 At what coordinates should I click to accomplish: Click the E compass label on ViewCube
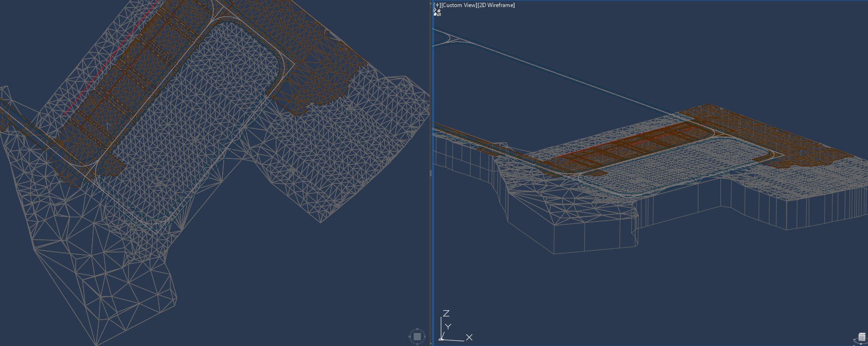pyautogui.click(x=424, y=337)
